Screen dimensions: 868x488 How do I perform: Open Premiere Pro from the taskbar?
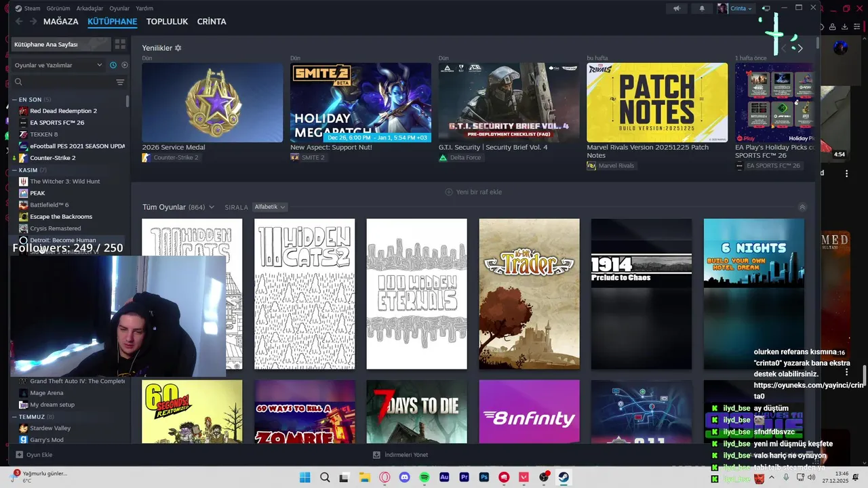pyautogui.click(x=465, y=477)
